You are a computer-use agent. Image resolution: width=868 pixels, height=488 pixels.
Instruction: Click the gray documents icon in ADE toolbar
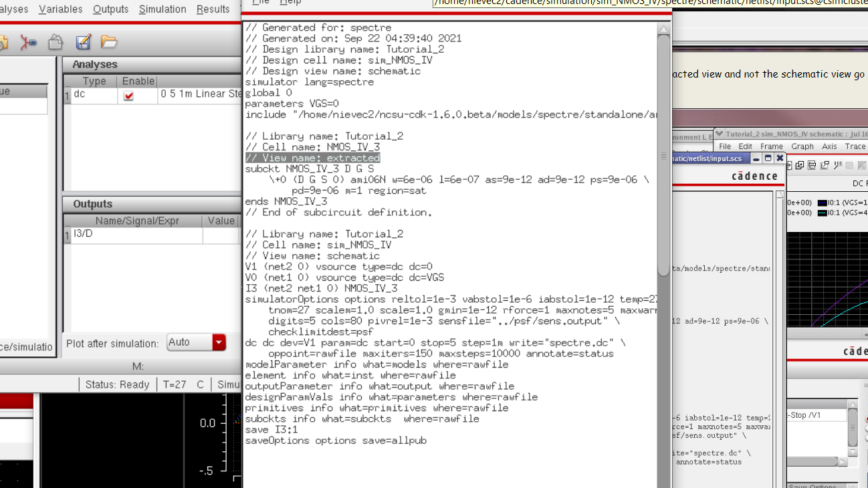tap(56, 43)
